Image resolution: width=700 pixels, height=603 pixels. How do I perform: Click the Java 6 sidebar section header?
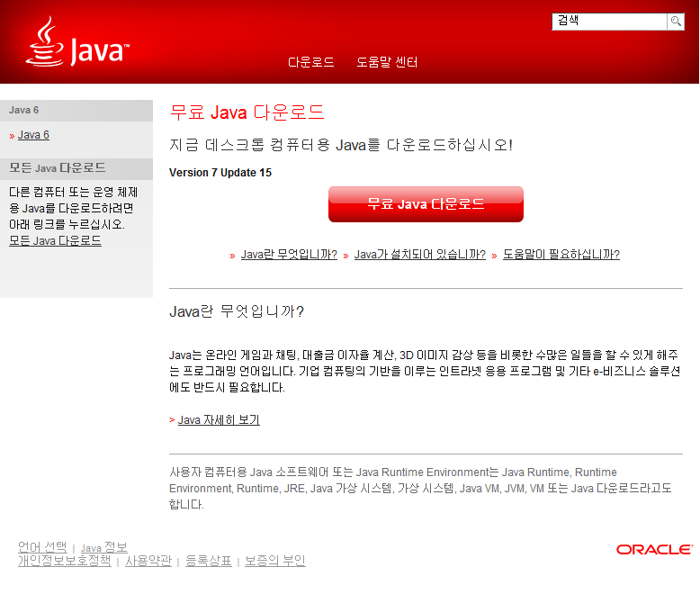(x=76, y=111)
